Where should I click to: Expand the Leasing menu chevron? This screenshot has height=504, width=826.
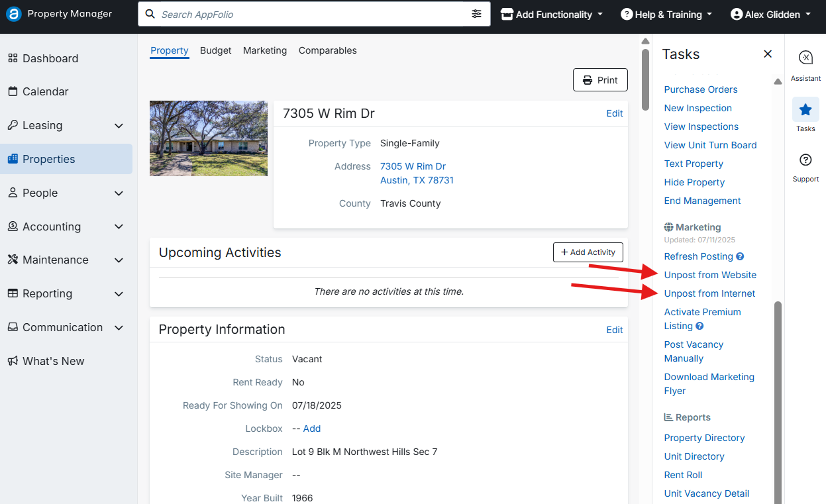(119, 126)
